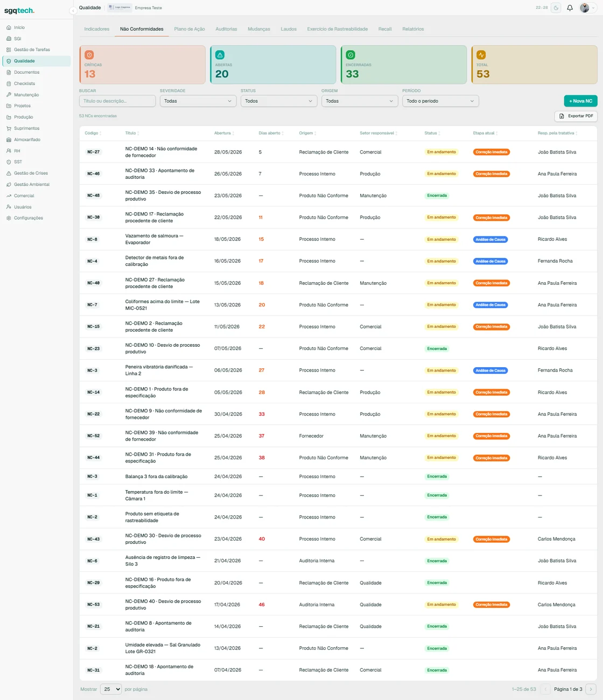Viewport: 603px width, 700px height.
Task: Open row NC-27 code badge
Action: pyautogui.click(x=94, y=152)
